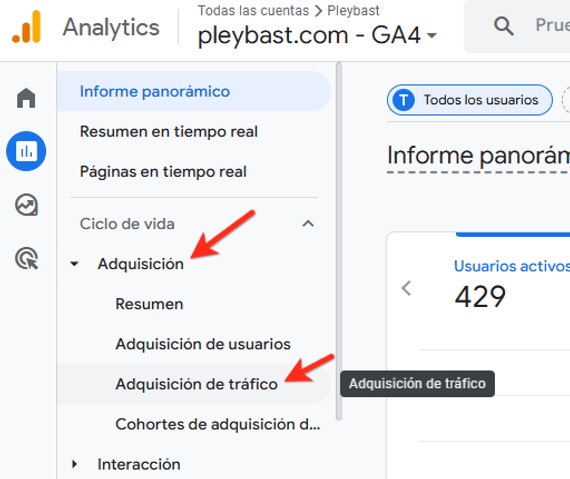Select the Reports bar chart icon
Viewport: 570px width, 479px height.
pos(26,151)
